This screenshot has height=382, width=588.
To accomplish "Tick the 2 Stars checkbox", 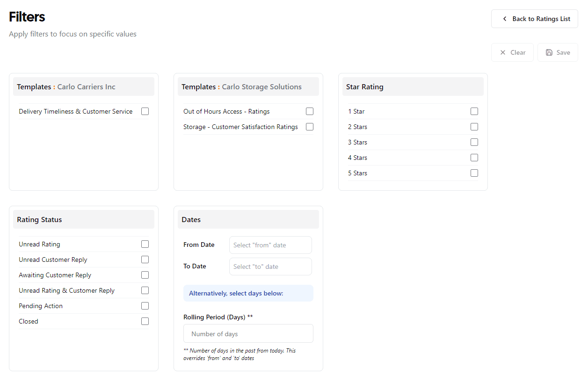I will [x=474, y=127].
